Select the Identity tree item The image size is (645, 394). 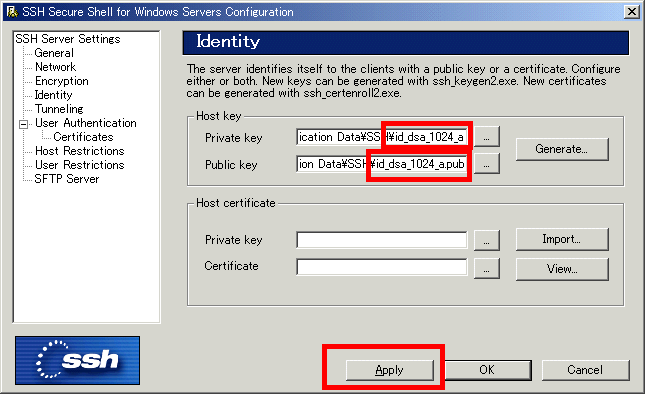[53, 95]
